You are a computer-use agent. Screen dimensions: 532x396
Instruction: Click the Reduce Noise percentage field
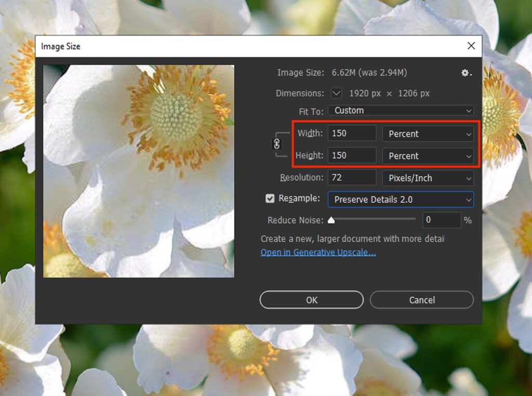click(442, 220)
